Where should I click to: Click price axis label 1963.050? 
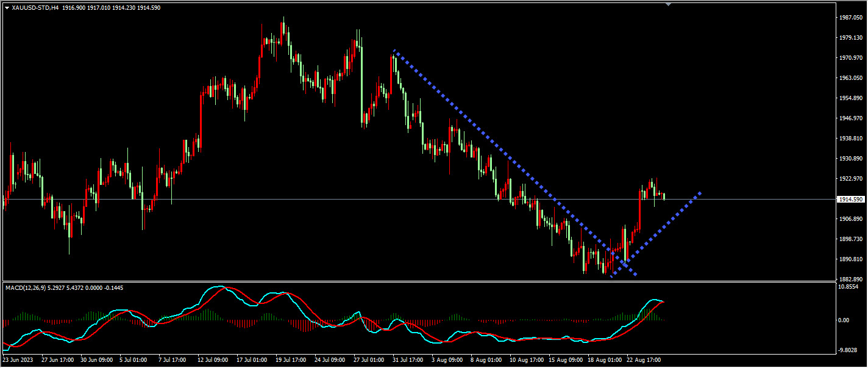tap(850, 78)
